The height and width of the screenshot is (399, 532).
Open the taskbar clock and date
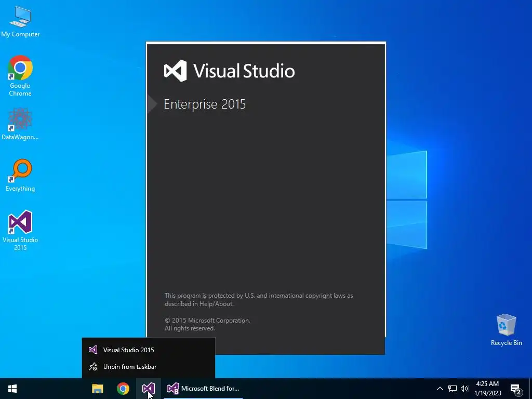point(487,389)
